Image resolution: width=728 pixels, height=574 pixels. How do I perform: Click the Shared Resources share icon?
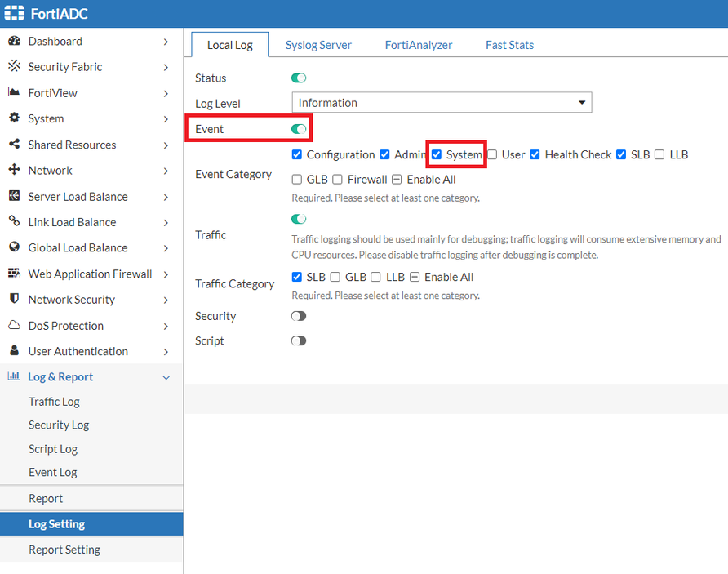point(15,144)
